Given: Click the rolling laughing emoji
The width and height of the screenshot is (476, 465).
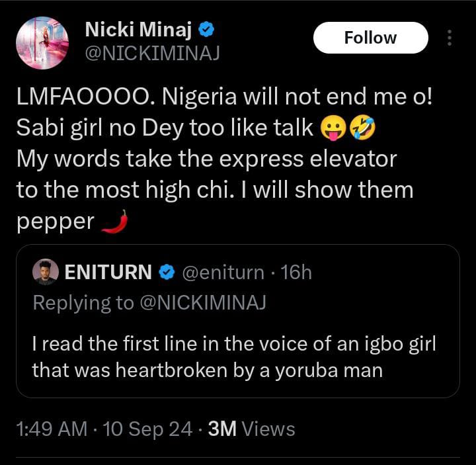Looking at the screenshot, I should point(363,128).
